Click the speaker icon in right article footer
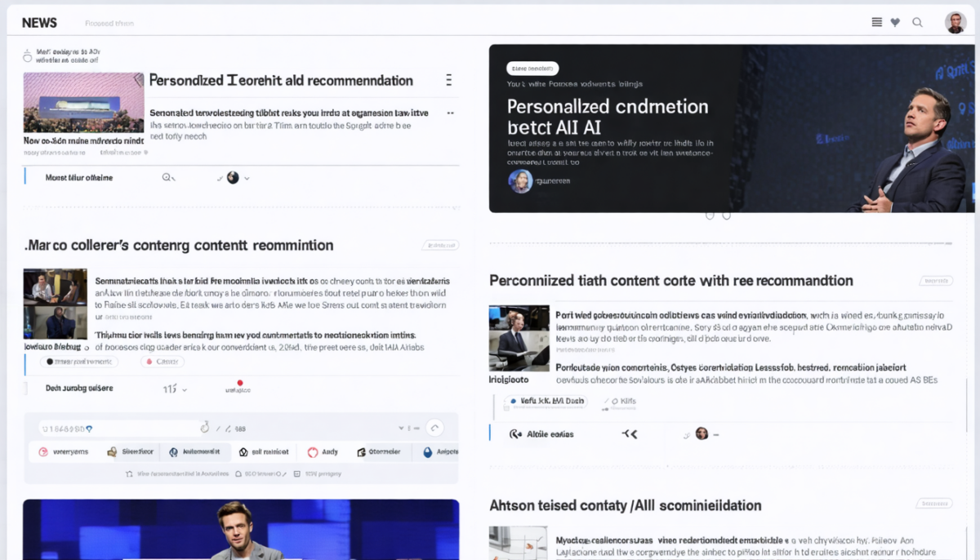Viewport: 980px width, 560px height. pos(515,434)
